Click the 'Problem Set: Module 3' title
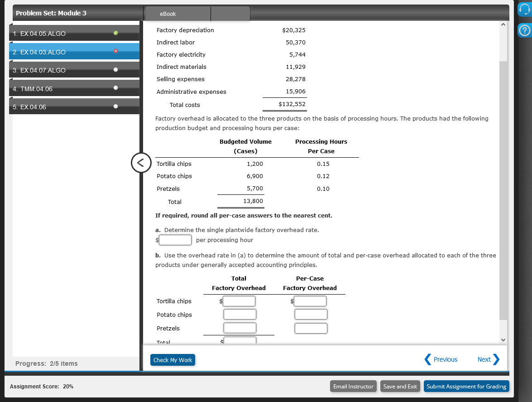The image size is (532, 402). pyautogui.click(x=51, y=13)
